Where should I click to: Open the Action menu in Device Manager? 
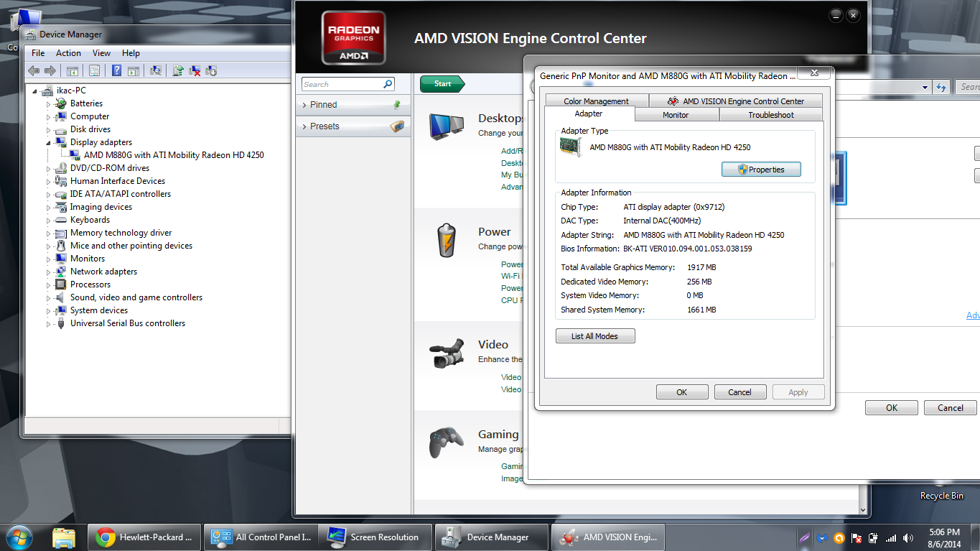68,53
